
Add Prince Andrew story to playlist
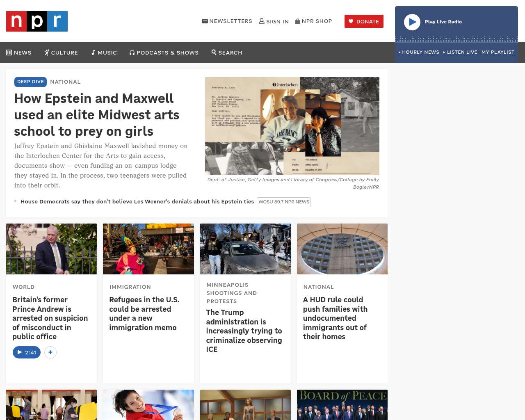click(x=50, y=352)
